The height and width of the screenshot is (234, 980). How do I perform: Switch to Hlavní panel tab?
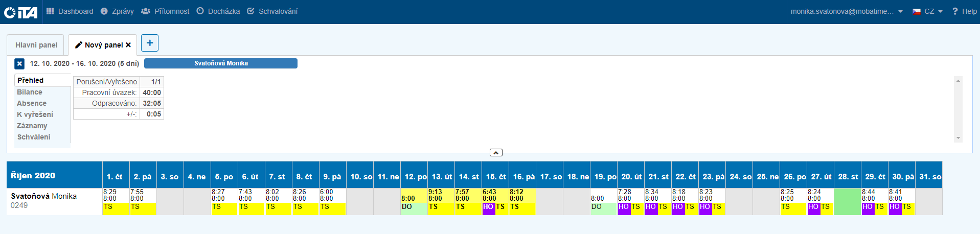(36, 45)
